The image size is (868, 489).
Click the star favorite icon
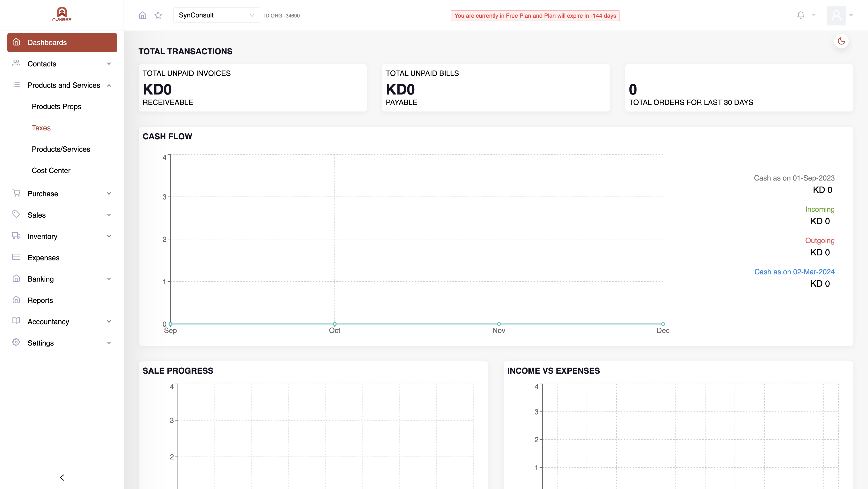click(158, 15)
